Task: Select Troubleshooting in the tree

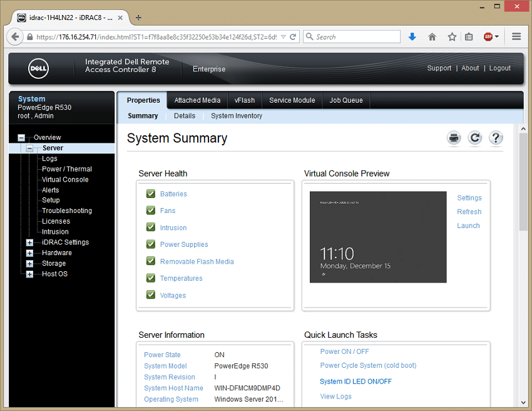Action: click(x=67, y=211)
